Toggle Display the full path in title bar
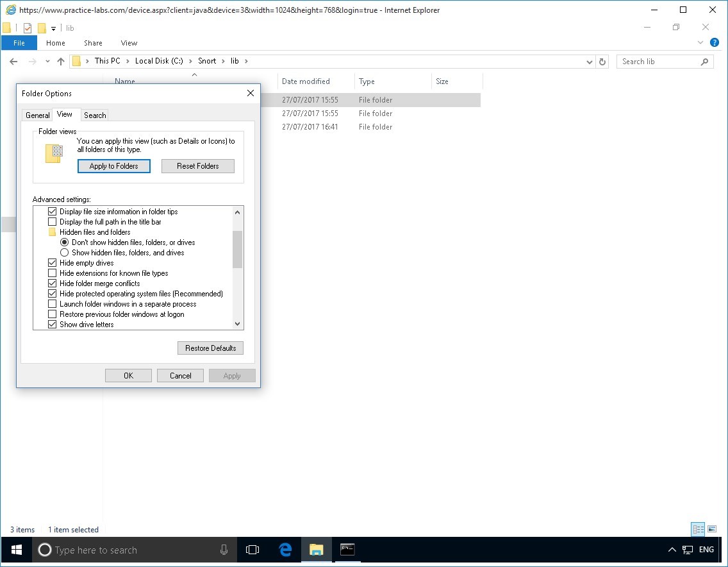This screenshot has height=567, width=728. click(x=53, y=222)
